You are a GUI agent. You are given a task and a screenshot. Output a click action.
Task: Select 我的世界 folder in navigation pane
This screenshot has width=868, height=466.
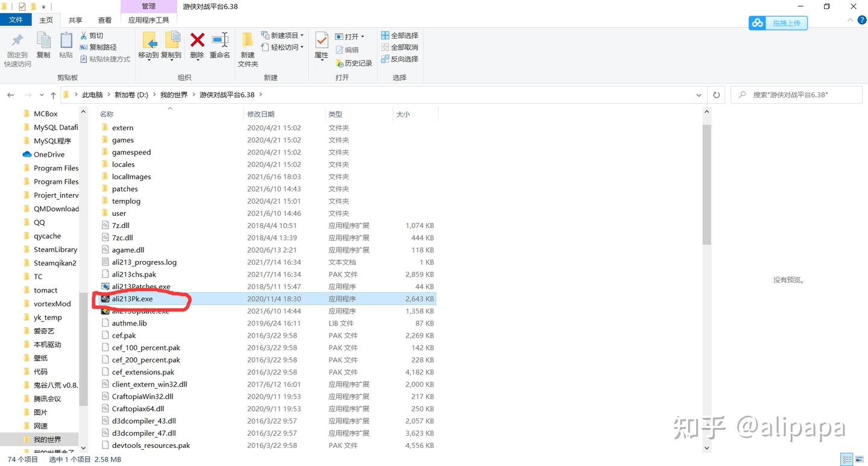pos(47,439)
